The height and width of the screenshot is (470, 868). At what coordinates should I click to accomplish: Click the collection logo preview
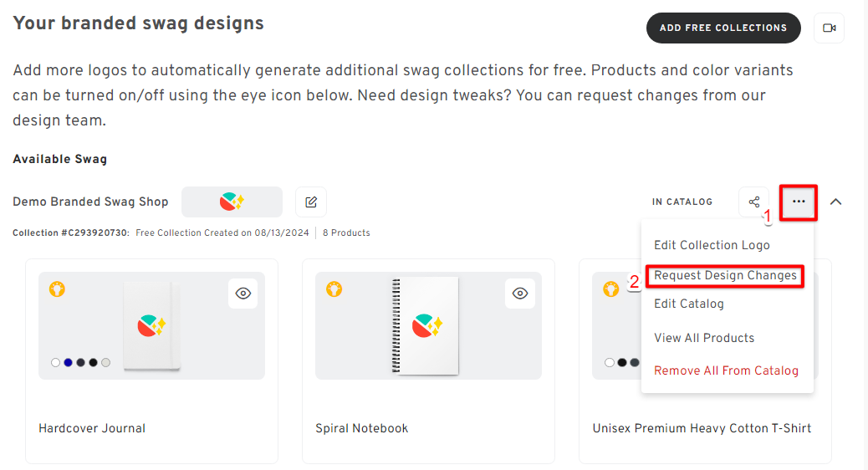[232, 202]
